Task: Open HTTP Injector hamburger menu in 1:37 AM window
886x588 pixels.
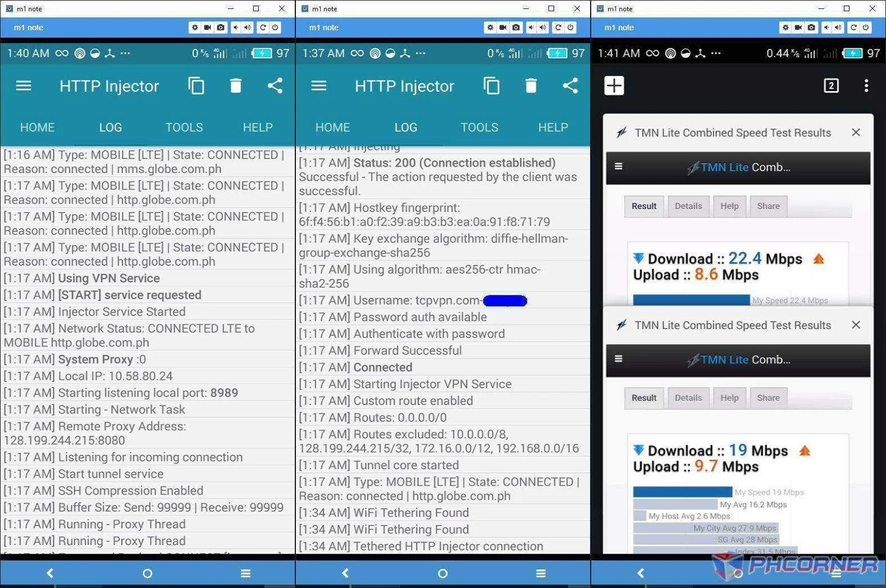Action: 318,85
